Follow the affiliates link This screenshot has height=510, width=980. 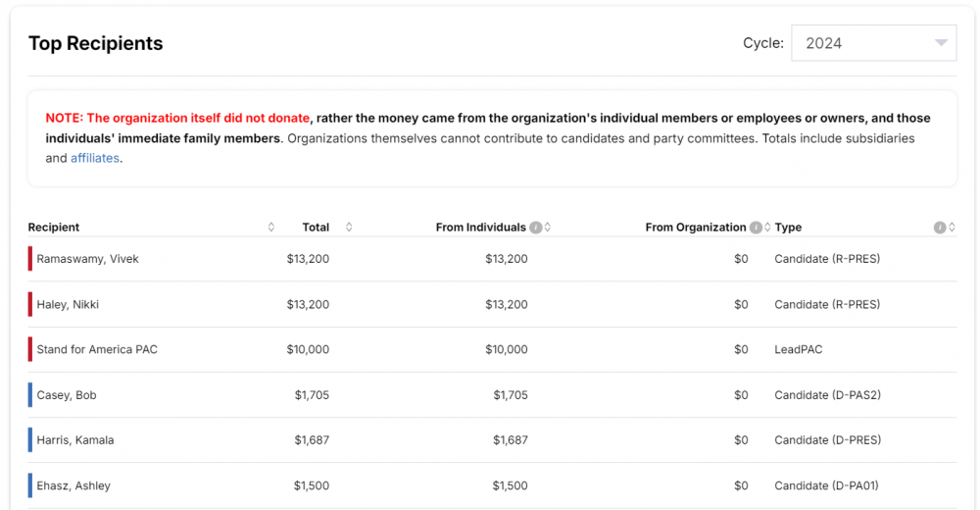[95, 158]
